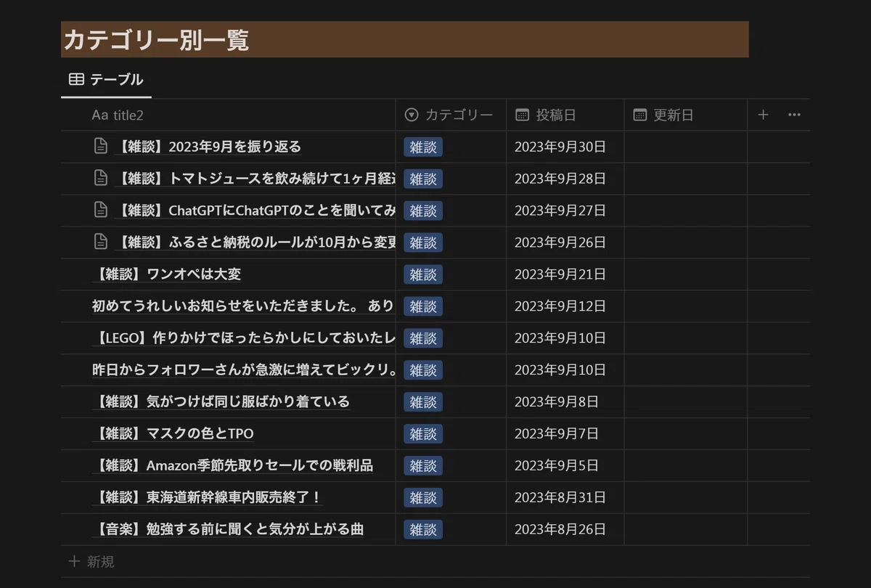Click empty 更新日 cell in 2023年8月26日 row
Screen dimensions: 871x588
pyautogui.click(x=685, y=530)
